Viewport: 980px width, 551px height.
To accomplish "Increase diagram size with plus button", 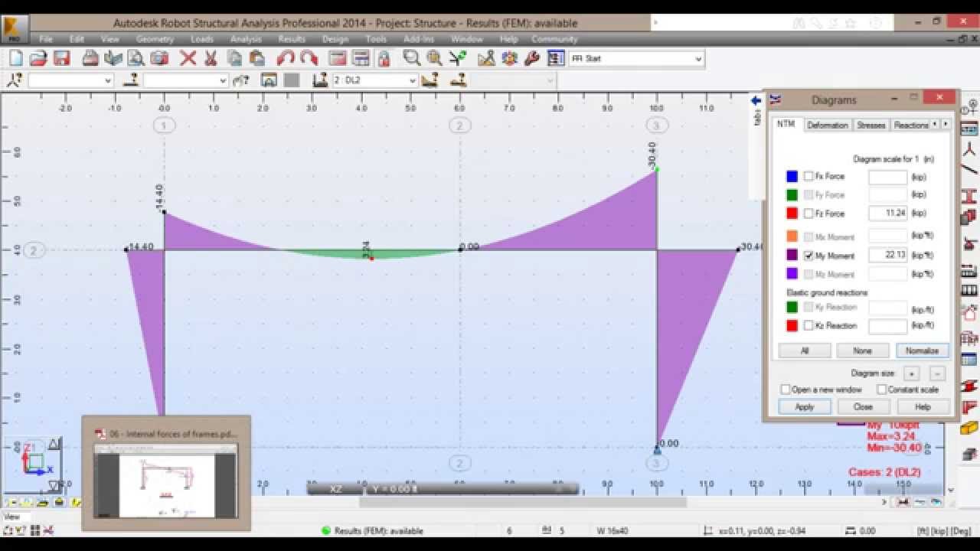I will 911,373.
